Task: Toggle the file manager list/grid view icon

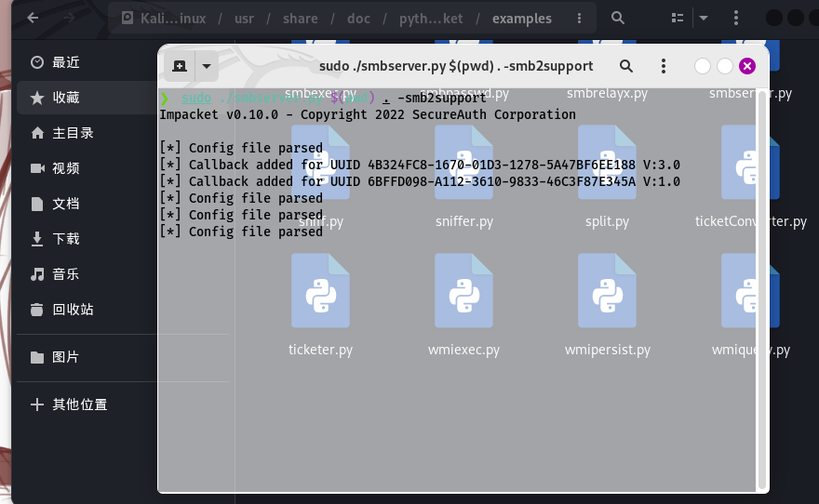Action: pyautogui.click(x=678, y=18)
